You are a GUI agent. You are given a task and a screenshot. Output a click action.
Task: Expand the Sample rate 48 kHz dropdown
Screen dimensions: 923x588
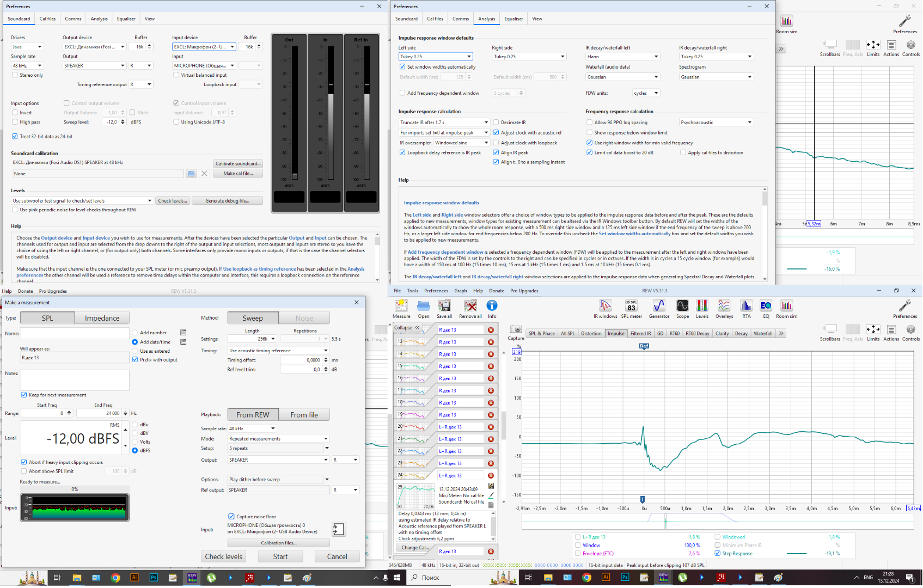point(27,65)
